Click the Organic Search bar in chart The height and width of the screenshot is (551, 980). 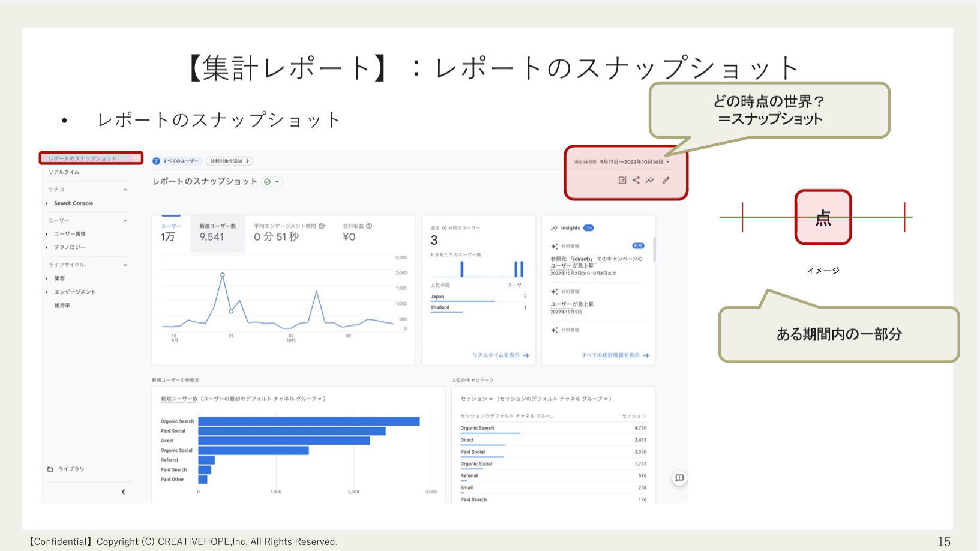click(309, 421)
